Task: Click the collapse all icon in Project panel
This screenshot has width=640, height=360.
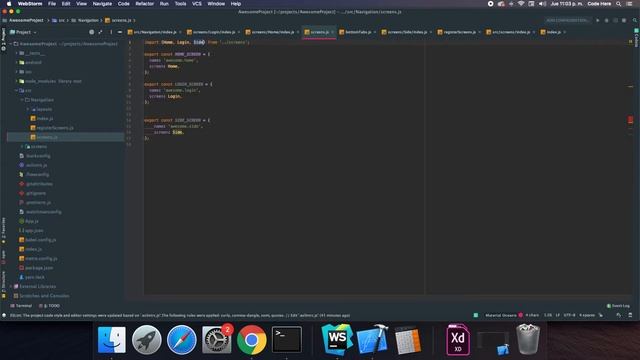Action: coord(100,32)
